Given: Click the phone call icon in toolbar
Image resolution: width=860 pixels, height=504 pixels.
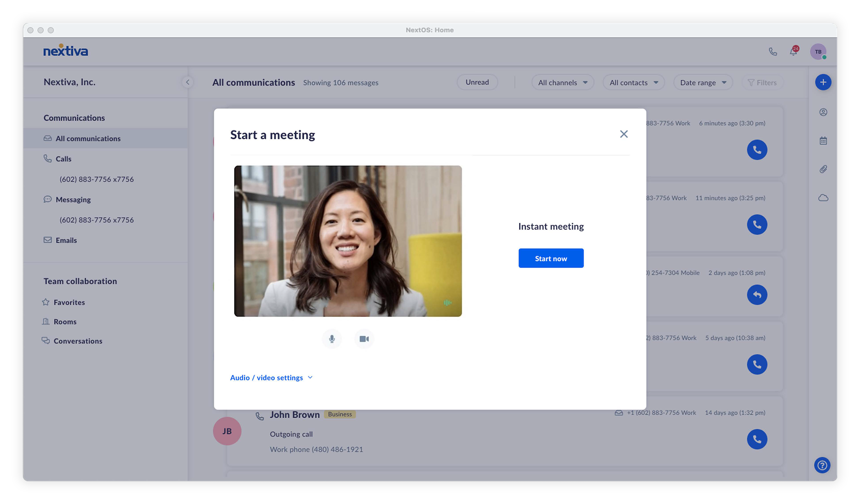Looking at the screenshot, I should click(x=774, y=52).
